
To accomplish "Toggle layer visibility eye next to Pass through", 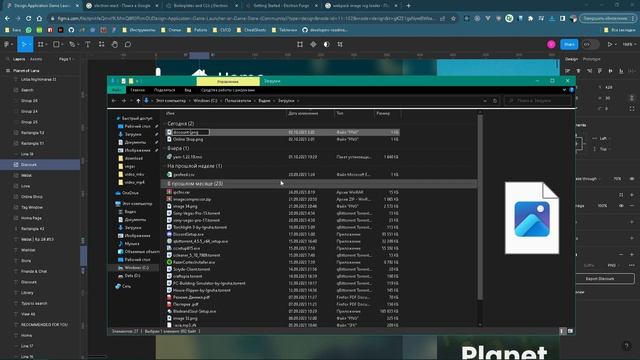I will click(x=632, y=179).
